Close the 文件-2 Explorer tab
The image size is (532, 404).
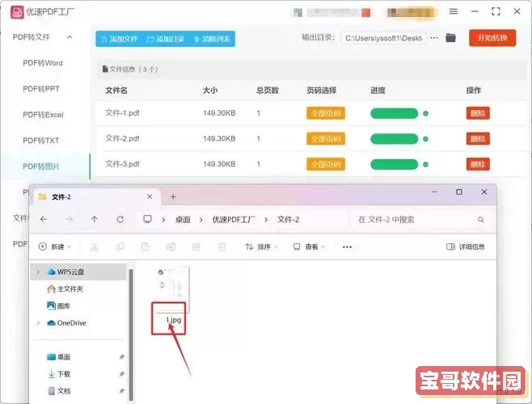tap(150, 196)
